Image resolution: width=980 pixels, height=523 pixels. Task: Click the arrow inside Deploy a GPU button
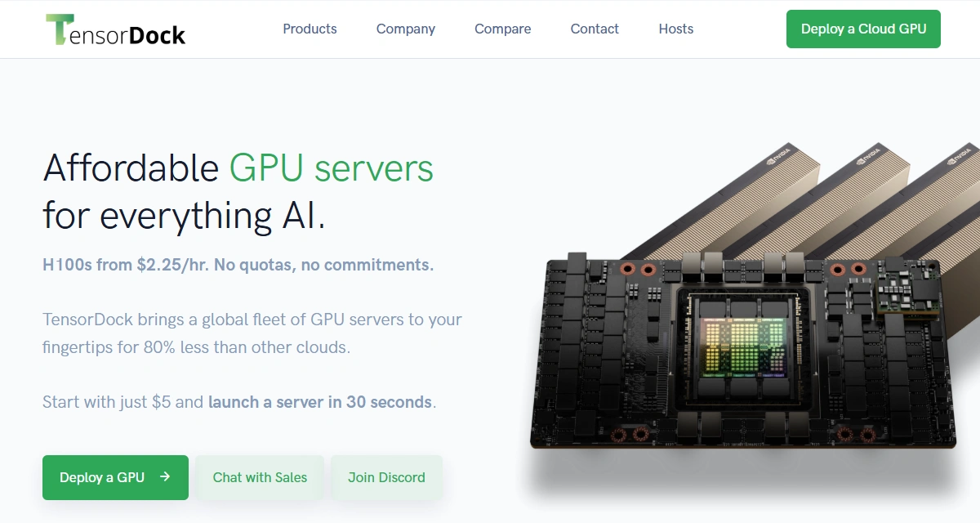[x=165, y=476]
